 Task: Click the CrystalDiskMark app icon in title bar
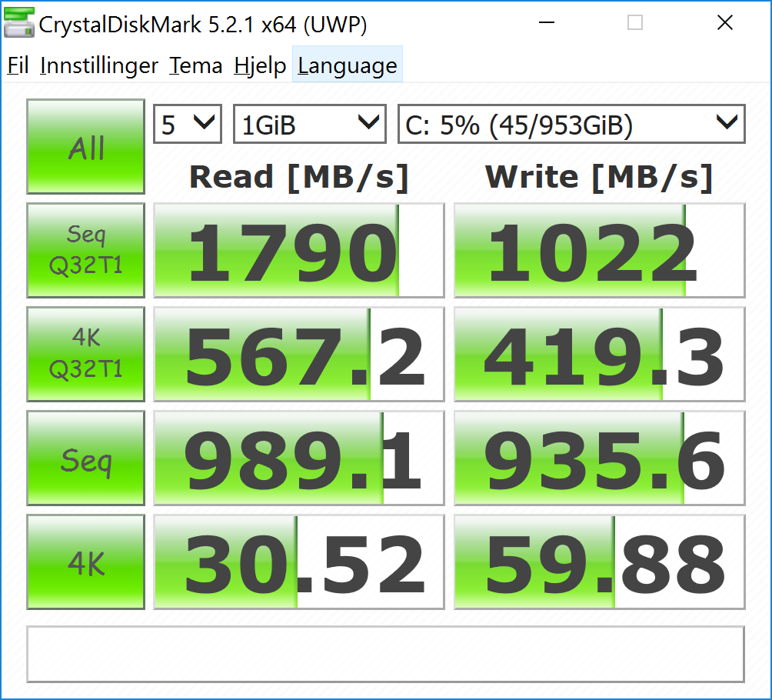click(x=18, y=22)
